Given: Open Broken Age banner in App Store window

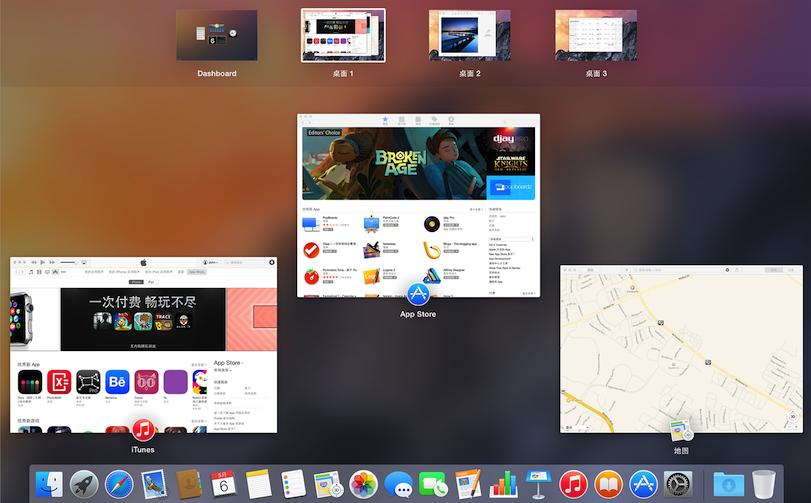Looking at the screenshot, I should click(394, 163).
